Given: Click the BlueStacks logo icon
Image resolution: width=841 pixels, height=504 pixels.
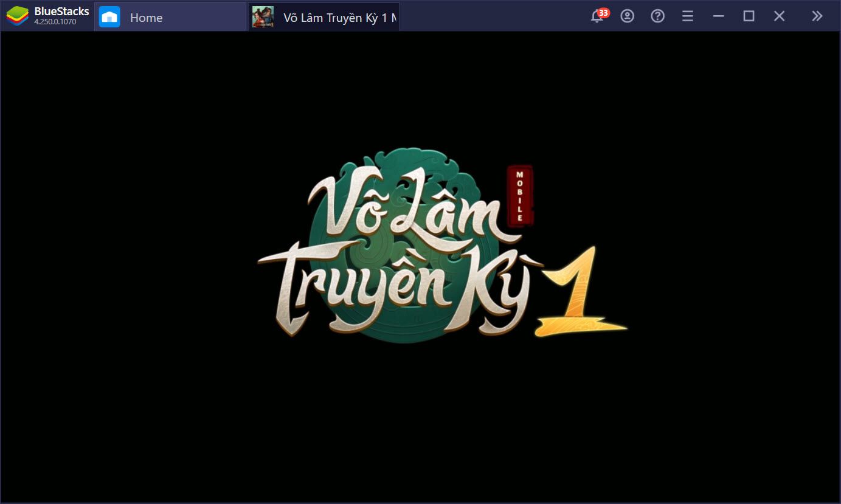Looking at the screenshot, I should pos(18,16).
